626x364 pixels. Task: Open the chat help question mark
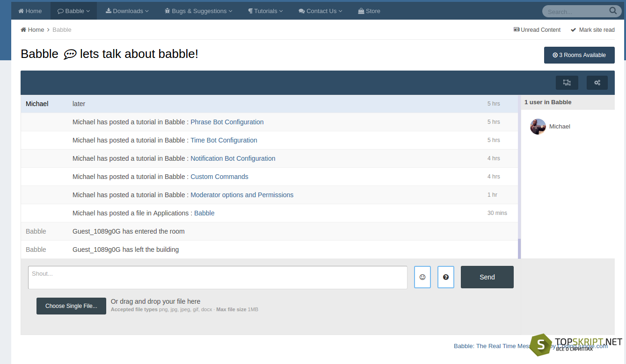[446, 277]
